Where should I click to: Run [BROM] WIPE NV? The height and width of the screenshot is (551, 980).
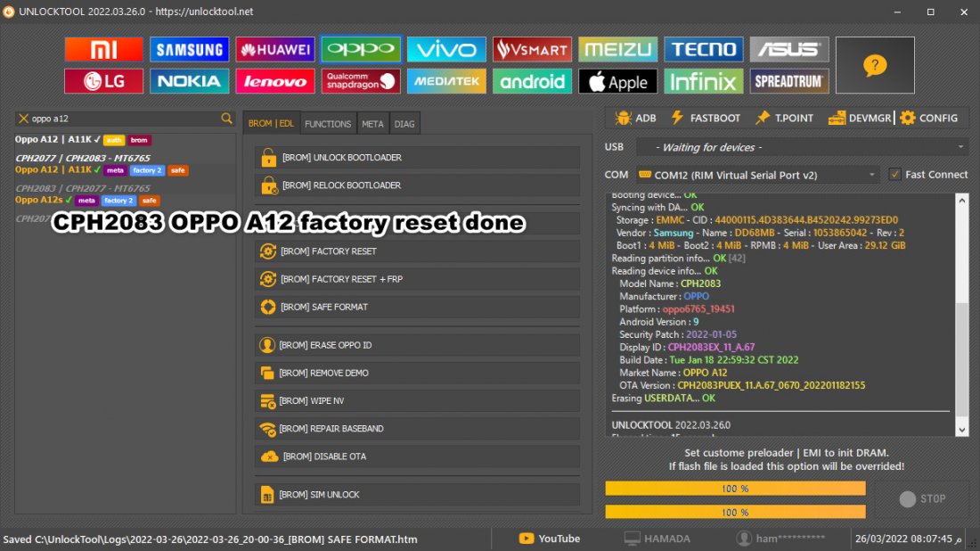point(417,401)
